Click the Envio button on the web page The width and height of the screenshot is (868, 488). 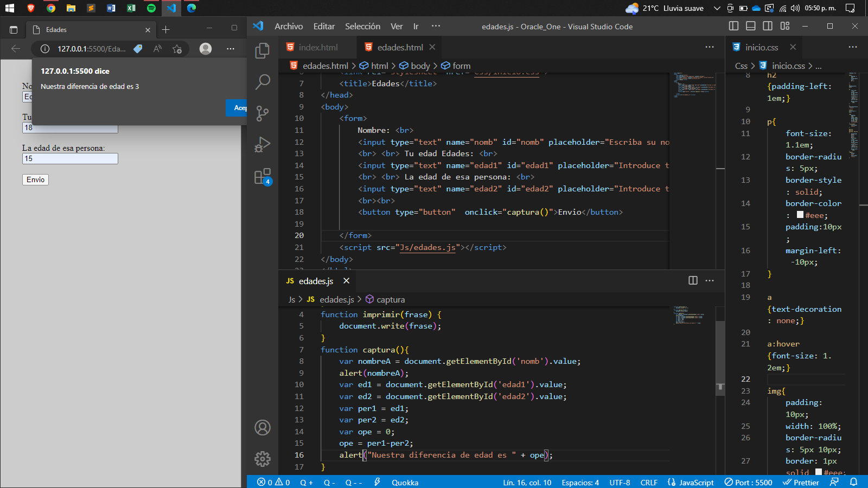35,179
